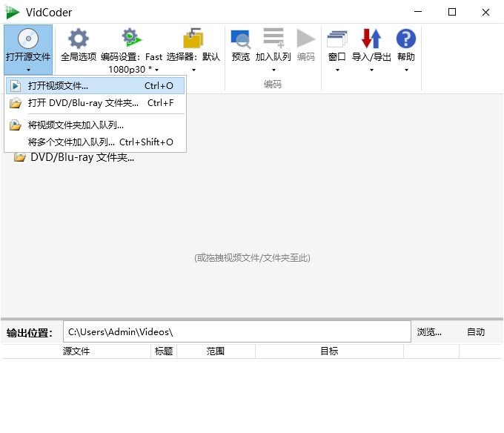
Task: Expand the 窗口 dropdown arrow
Action: [x=337, y=70]
